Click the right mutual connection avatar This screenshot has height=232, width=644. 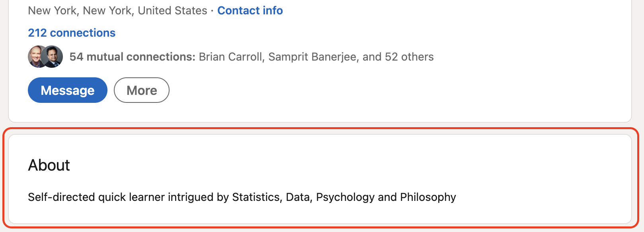53,57
